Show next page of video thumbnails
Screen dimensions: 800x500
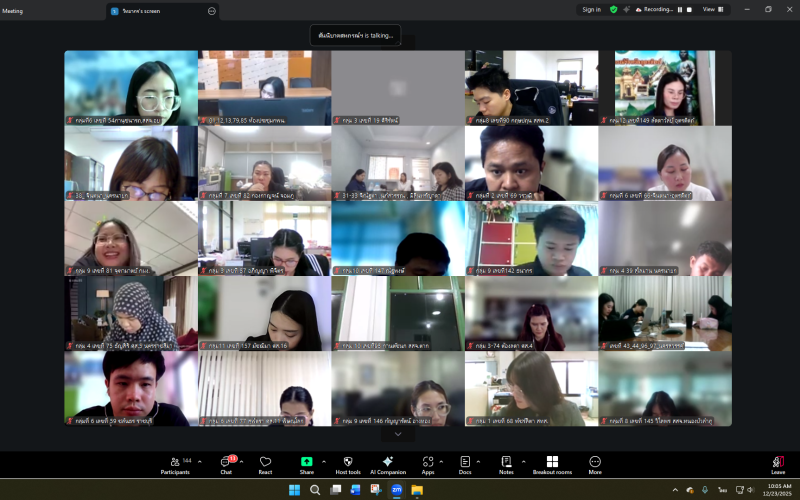pos(398,434)
